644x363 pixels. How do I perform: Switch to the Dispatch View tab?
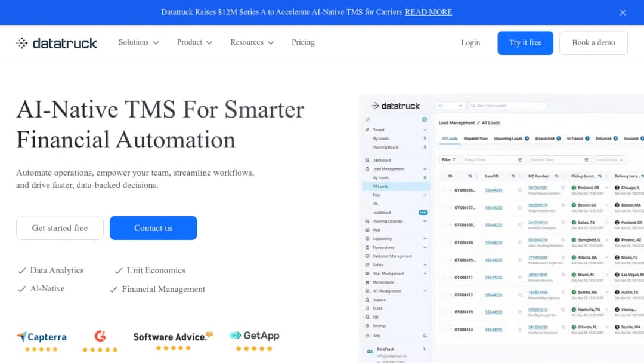point(476,139)
